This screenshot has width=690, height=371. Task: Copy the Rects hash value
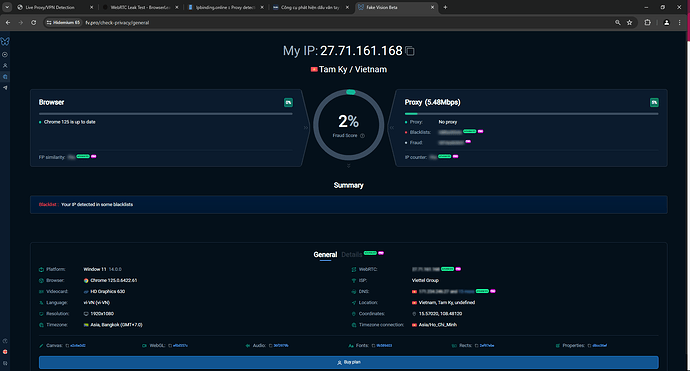477,345
